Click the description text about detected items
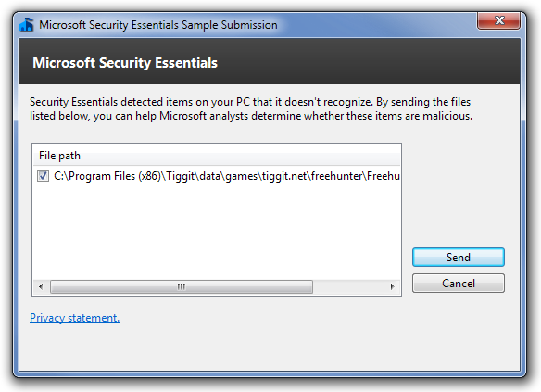 tap(250, 108)
